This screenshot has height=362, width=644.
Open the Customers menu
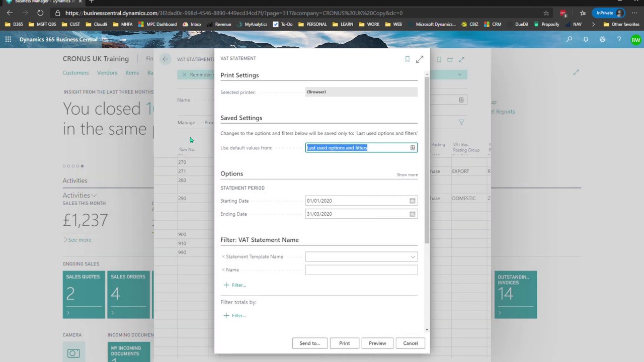pos(75,73)
